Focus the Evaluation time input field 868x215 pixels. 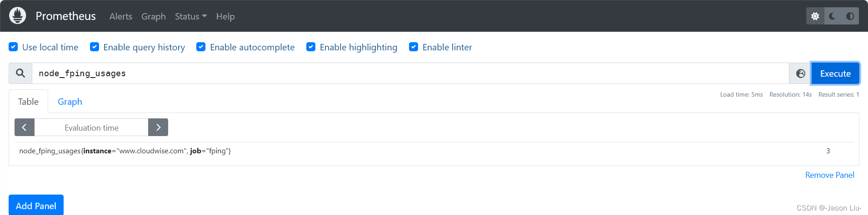tap(91, 127)
